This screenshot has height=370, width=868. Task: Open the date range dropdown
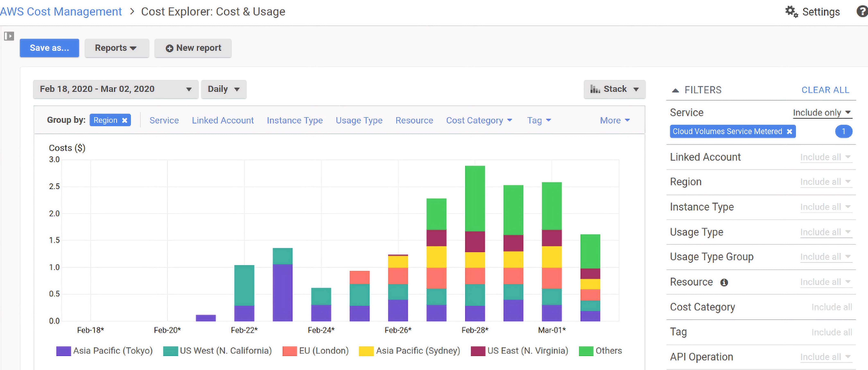116,89
